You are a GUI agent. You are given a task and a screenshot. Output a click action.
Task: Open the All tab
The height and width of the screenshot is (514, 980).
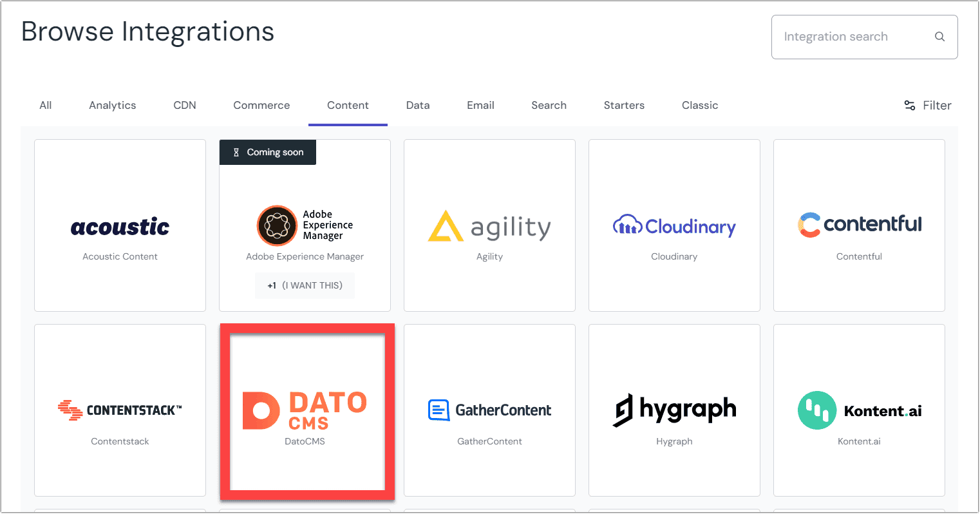point(46,106)
